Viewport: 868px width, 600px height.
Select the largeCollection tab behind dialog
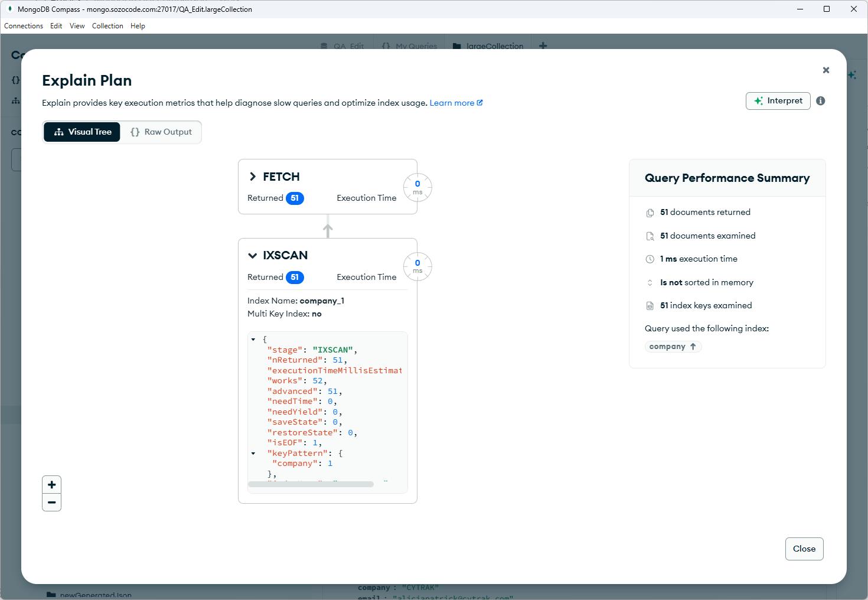(488, 45)
